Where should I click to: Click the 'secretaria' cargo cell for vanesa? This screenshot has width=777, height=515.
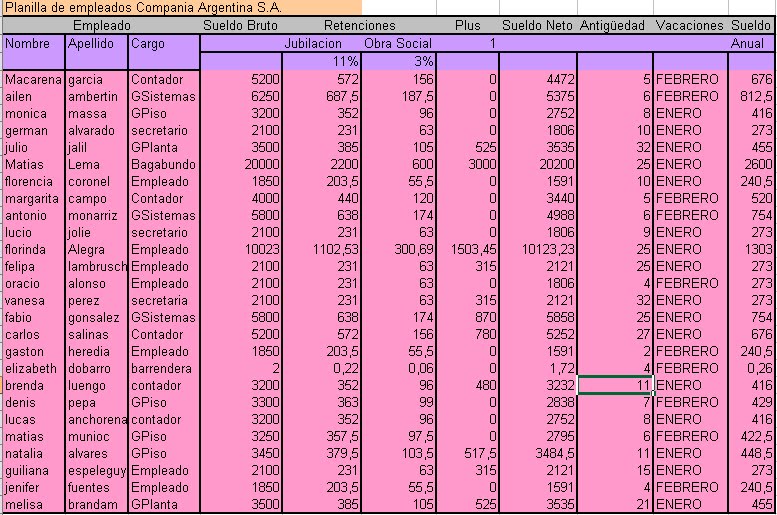click(x=164, y=300)
